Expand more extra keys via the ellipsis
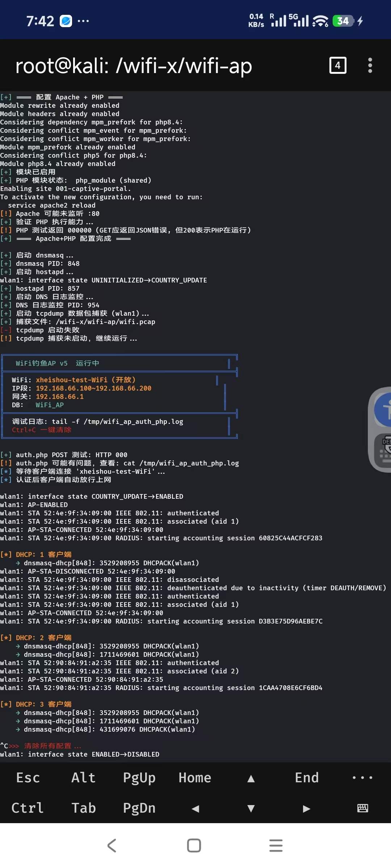The image size is (391, 868). click(362, 778)
